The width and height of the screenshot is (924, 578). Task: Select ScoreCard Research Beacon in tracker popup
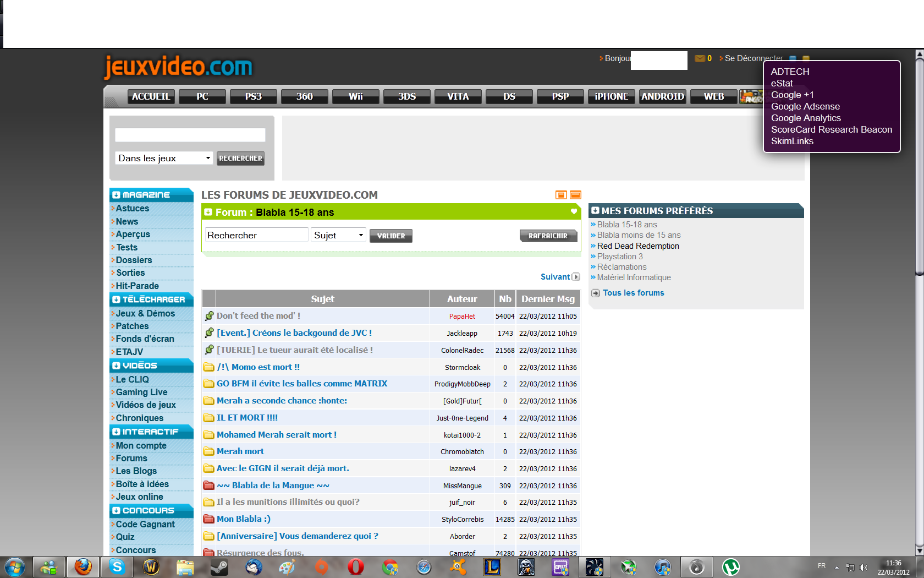832,129
